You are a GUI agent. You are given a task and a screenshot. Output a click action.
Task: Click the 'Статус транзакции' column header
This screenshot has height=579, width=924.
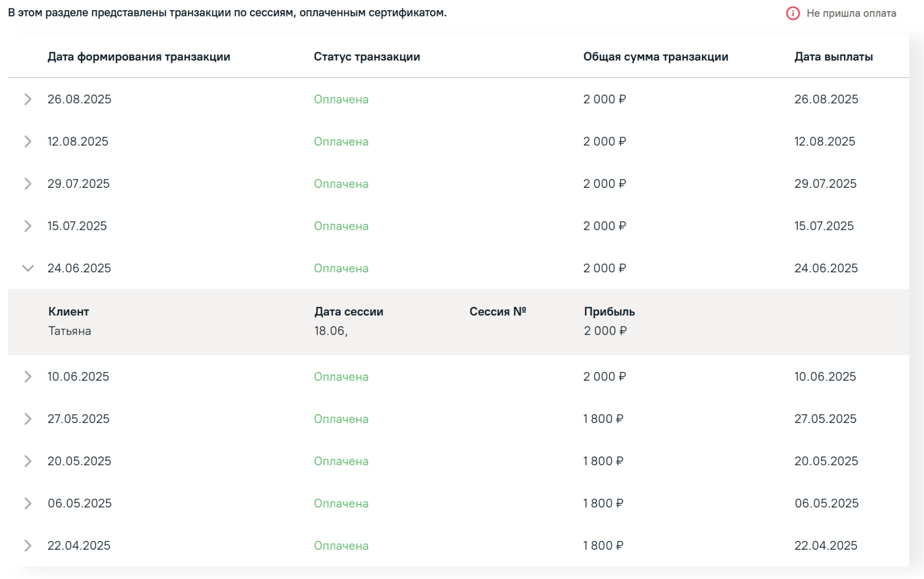click(366, 57)
